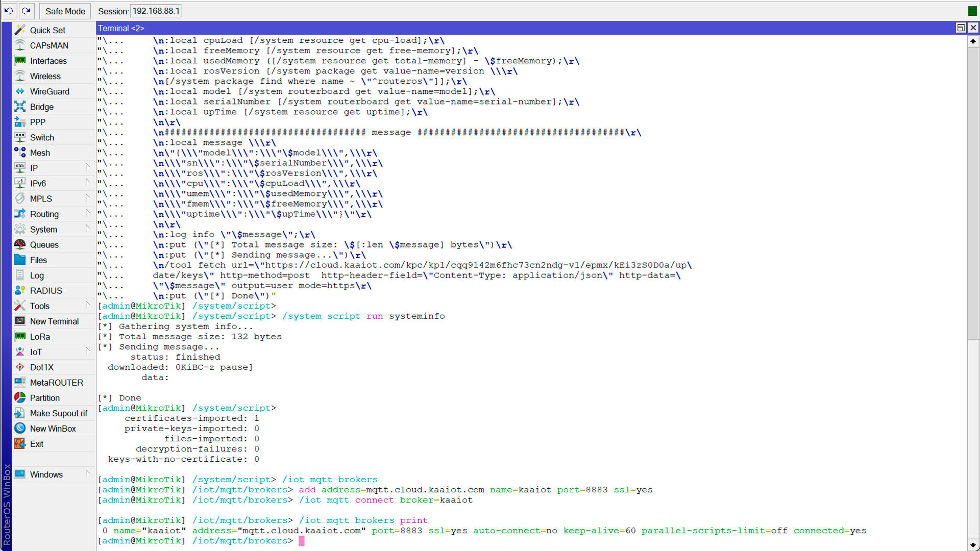Click Make Supout.rif button

tap(58, 413)
